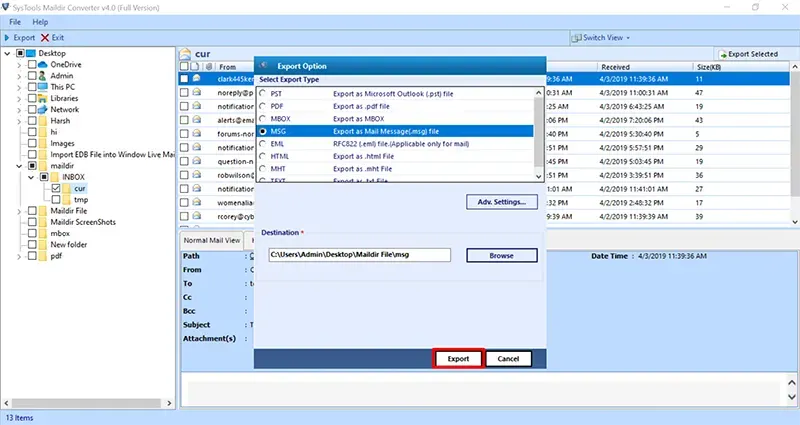Open the Help menu
The height and width of the screenshot is (425, 800).
(40, 22)
